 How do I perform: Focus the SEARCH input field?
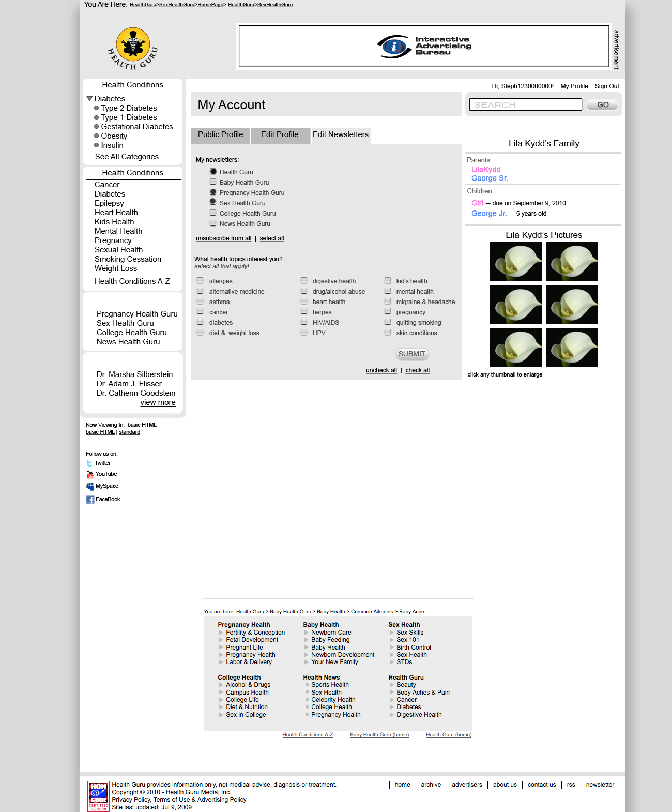tap(526, 104)
